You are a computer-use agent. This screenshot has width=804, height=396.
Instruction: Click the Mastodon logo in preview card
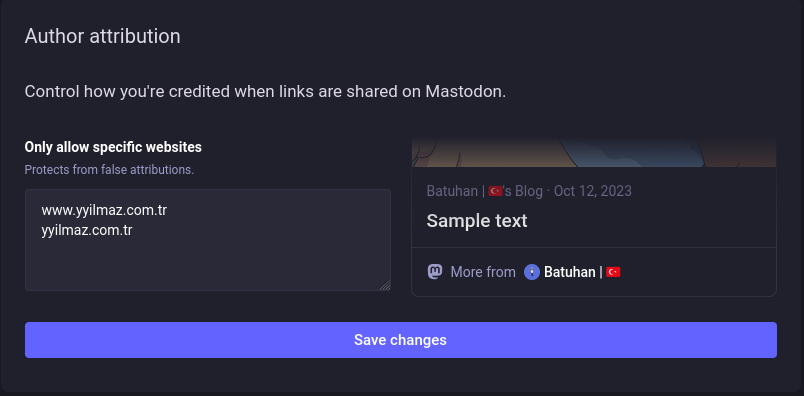[435, 271]
